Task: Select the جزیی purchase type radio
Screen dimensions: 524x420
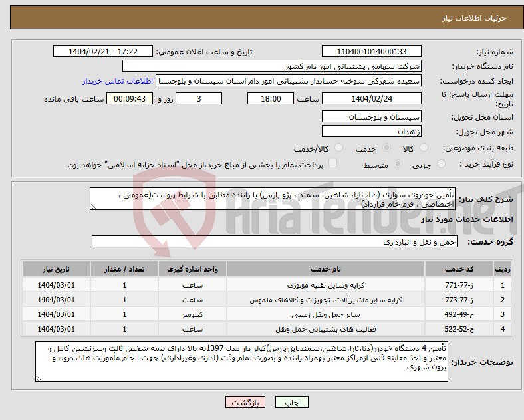Action: 441,163
